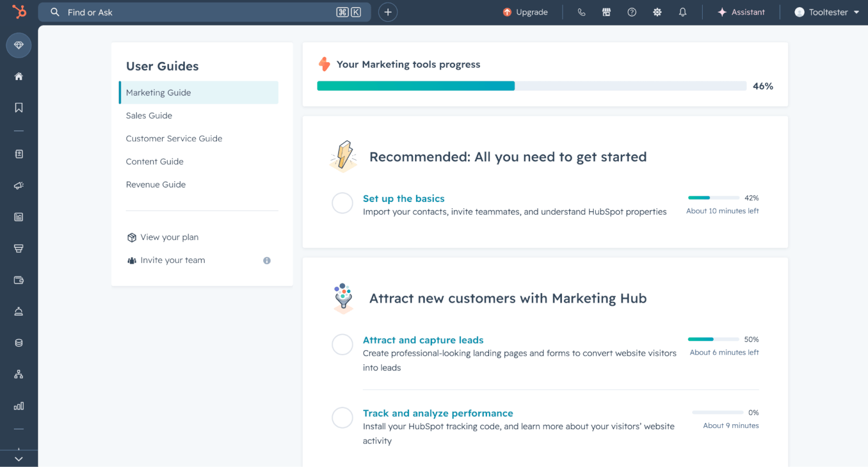Open the Attract and capture leads link
The image size is (868, 467).
[423, 340]
